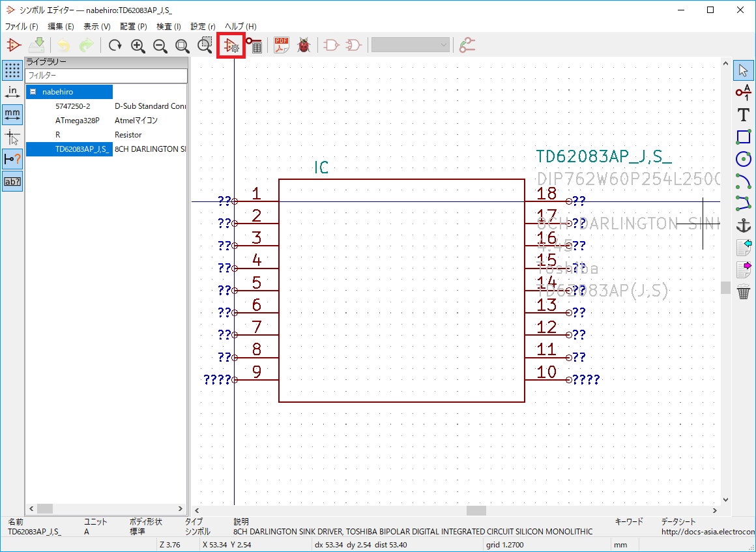The width and height of the screenshot is (756, 552).
Task: Open the 設定 (r) menu
Action: point(203,27)
